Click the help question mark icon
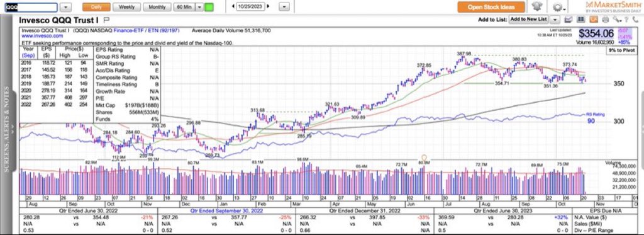Viewport: 644px width, 235px height. 626,20
